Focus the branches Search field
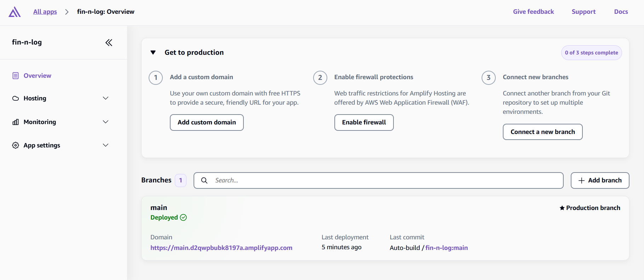Viewport: 644px width, 280px height. (x=378, y=181)
